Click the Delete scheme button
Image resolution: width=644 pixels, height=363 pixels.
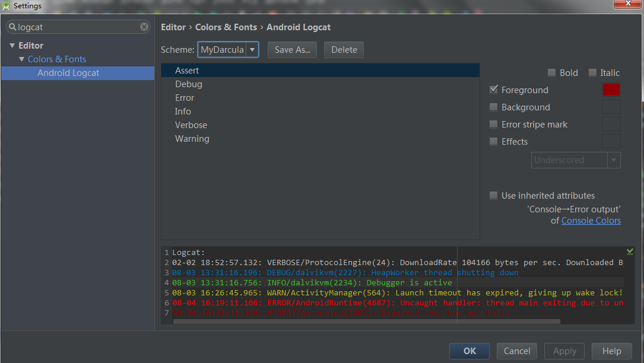[x=344, y=50]
